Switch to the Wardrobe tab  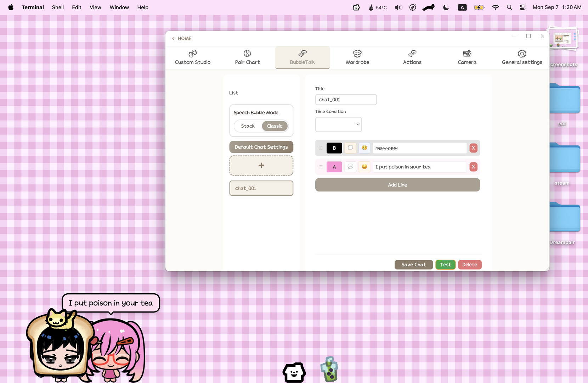pyautogui.click(x=357, y=57)
